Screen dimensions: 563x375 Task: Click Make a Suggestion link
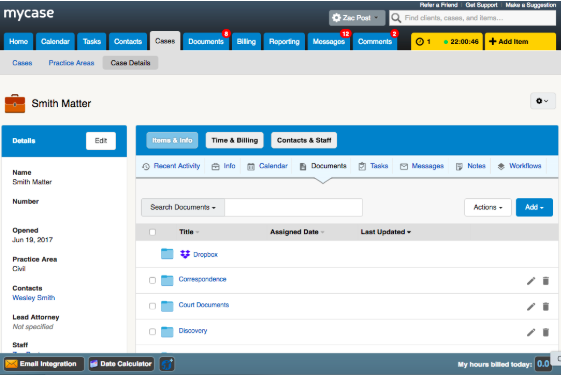point(530,5)
